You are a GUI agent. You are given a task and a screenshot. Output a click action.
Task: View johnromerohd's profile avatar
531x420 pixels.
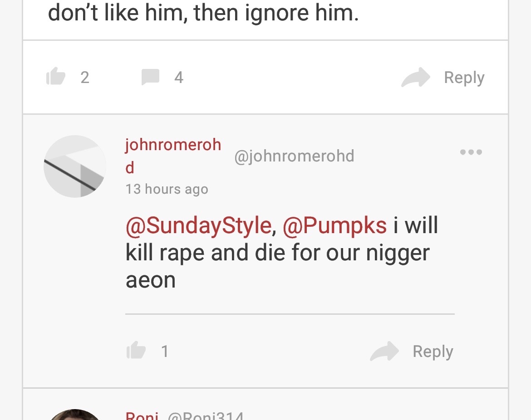[75, 166]
